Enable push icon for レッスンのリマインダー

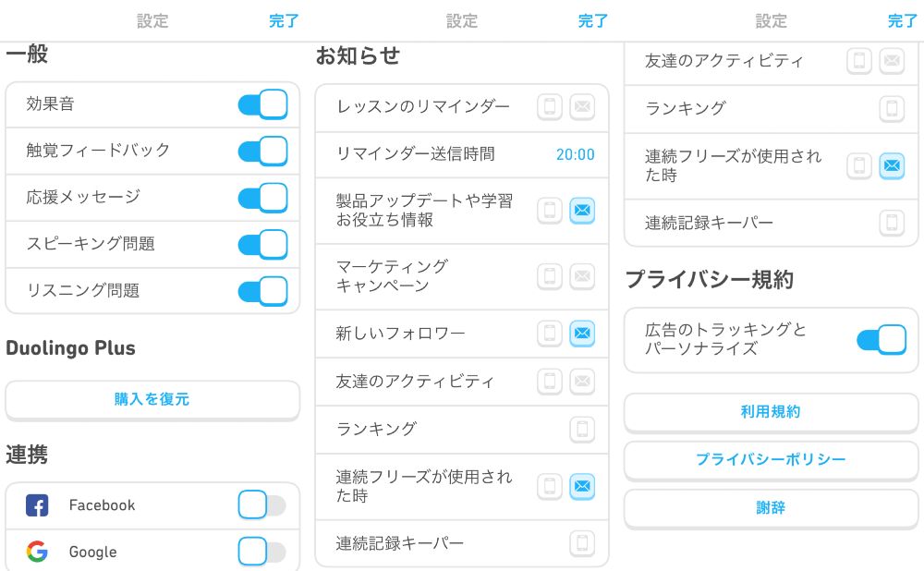coord(549,106)
